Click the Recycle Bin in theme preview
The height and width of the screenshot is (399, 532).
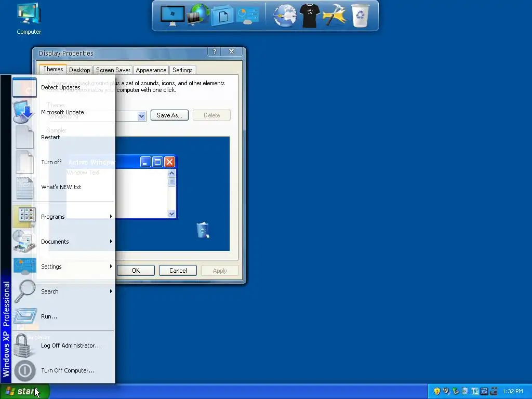[x=203, y=230]
